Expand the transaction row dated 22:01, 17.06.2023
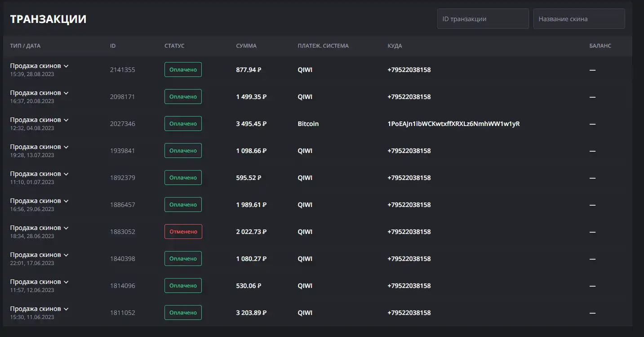This screenshot has height=337, width=644. click(66, 255)
